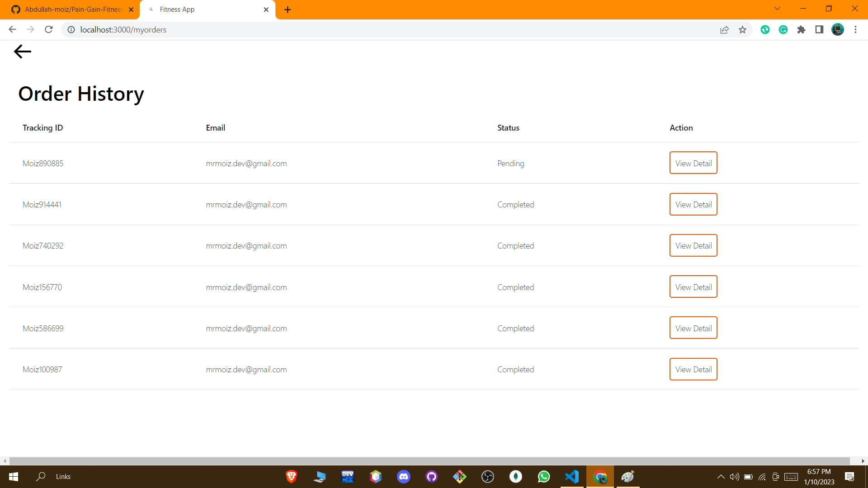Open MongoDB Compass from taskbar
This screenshot has width=868, height=488.
(516, 477)
